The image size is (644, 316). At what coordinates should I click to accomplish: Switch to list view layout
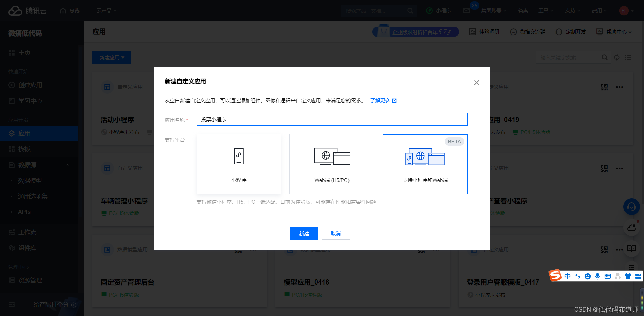628,57
